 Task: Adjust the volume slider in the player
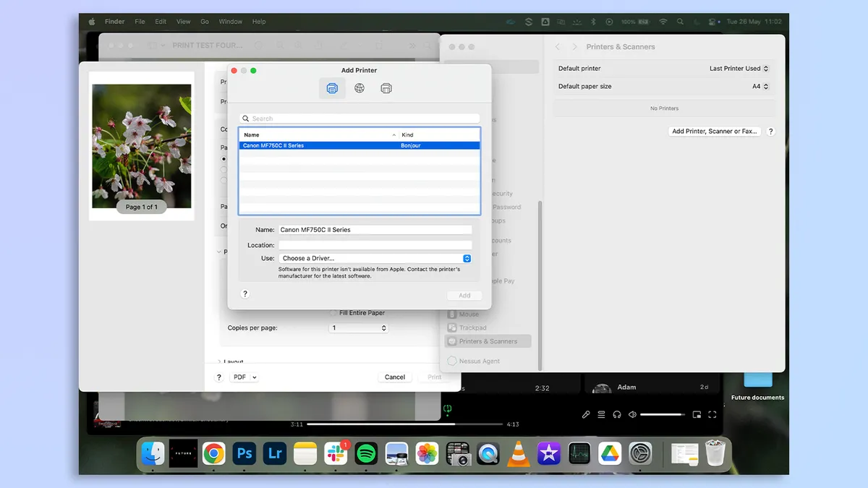click(662, 414)
